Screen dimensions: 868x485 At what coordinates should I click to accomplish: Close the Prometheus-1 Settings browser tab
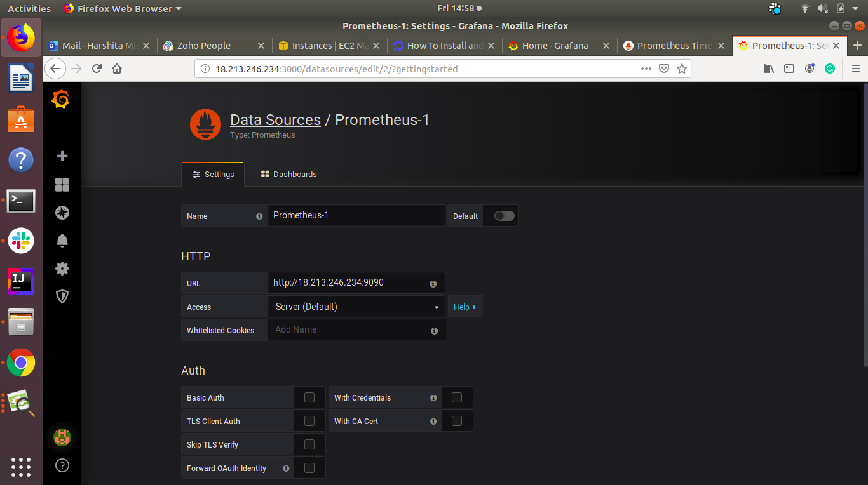[836, 46]
